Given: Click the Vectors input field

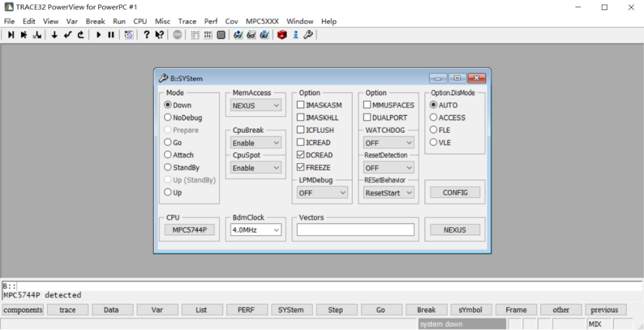Looking at the screenshot, I should coord(355,230).
